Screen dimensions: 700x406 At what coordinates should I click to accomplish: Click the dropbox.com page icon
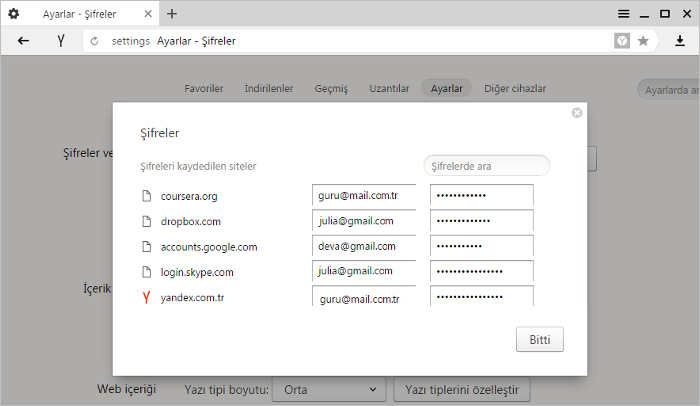pyautogui.click(x=146, y=221)
